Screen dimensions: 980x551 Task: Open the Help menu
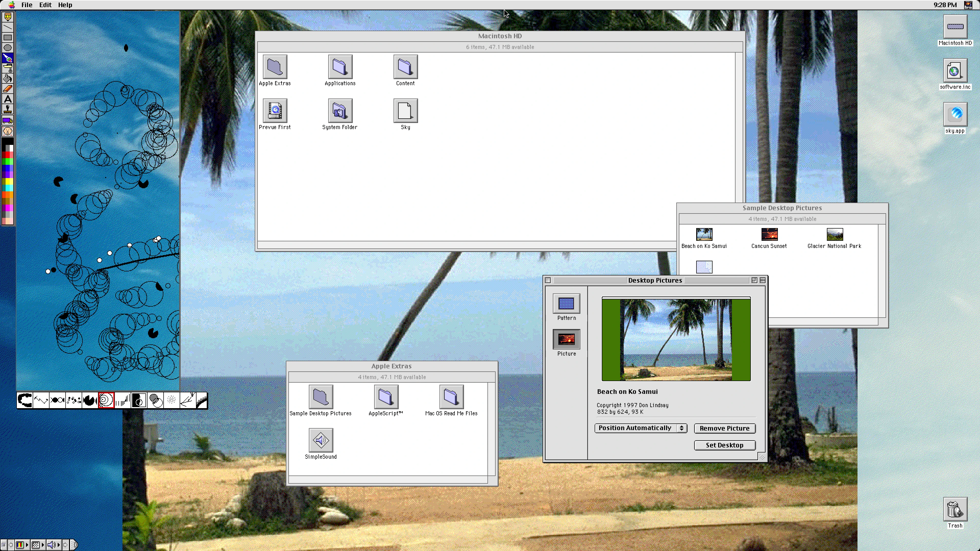65,5
